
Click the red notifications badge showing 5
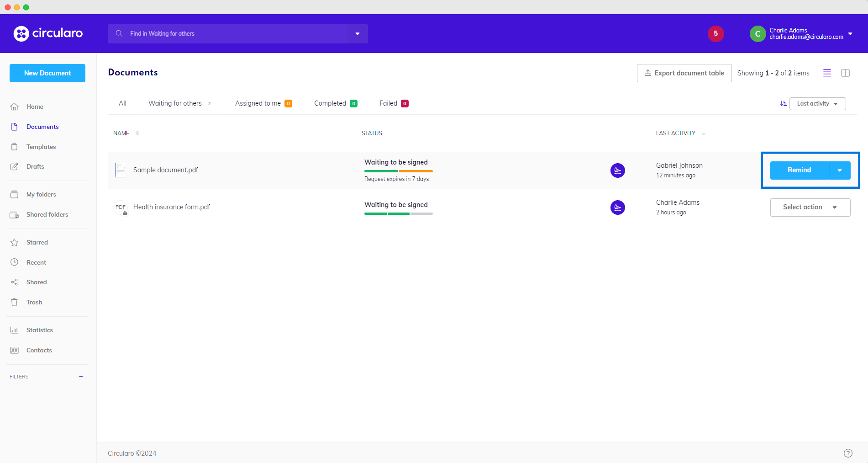pyautogui.click(x=715, y=33)
